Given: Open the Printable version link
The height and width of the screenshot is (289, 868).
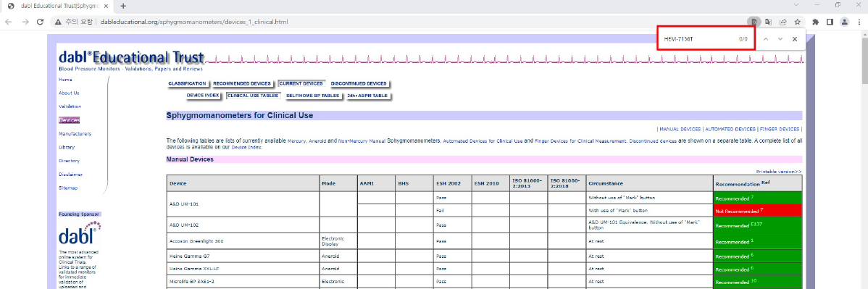Looking at the screenshot, I should (778, 172).
